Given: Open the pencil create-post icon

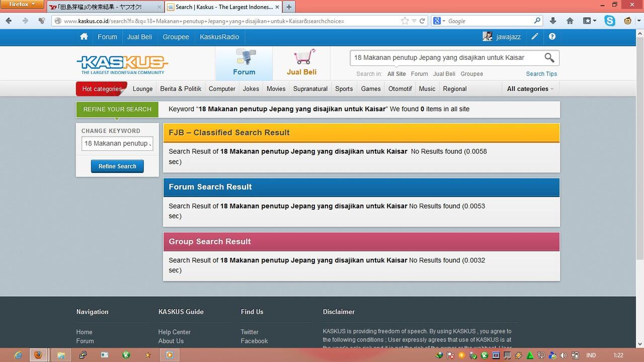Looking at the screenshot, I should [534, 37].
